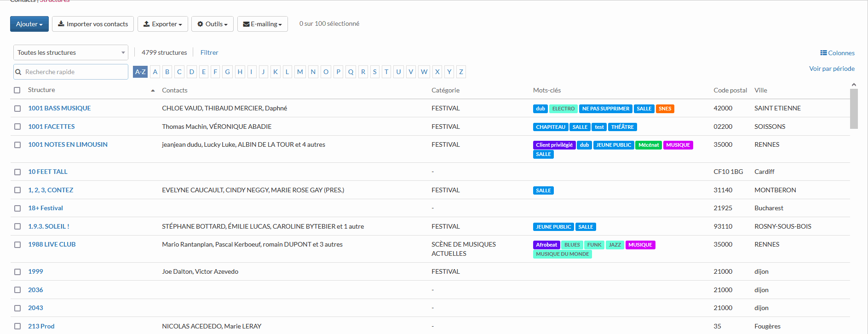Click the Colonnes table columns icon
Image resolution: width=868 pixels, height=334 pixels.
pos(823,53)
